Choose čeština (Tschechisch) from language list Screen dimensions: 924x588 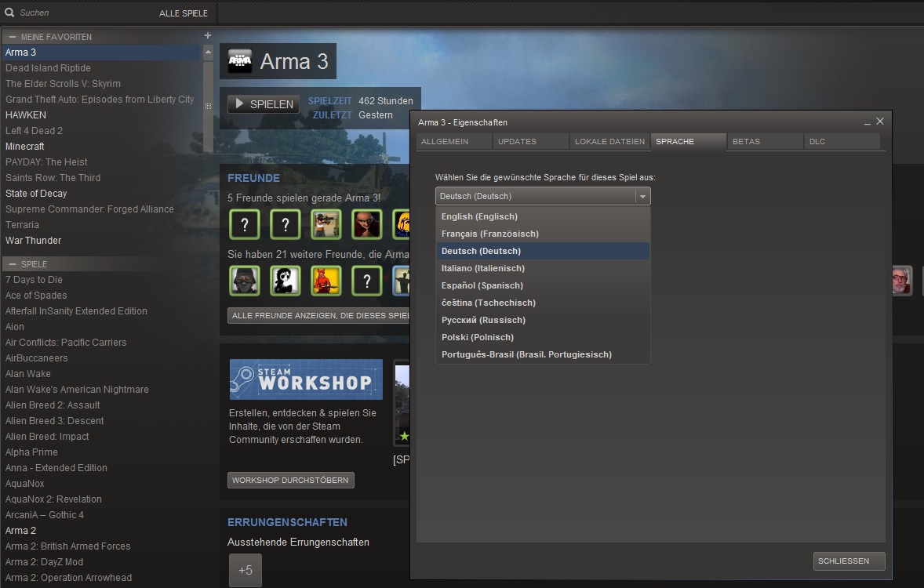[543, 303]
